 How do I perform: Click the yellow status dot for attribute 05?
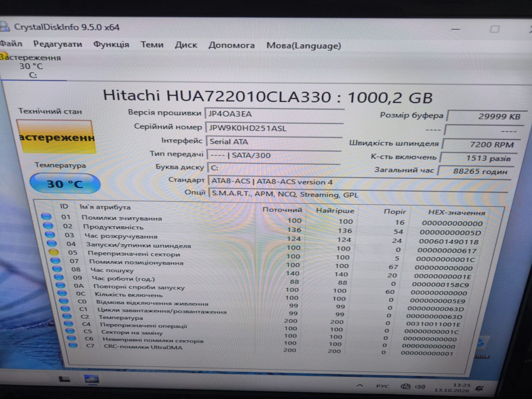coord(54,252)
